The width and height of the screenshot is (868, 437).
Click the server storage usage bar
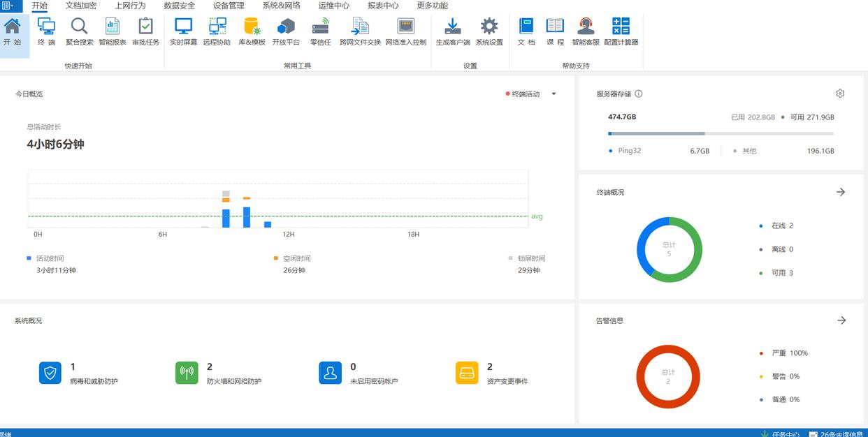(721, 133)
